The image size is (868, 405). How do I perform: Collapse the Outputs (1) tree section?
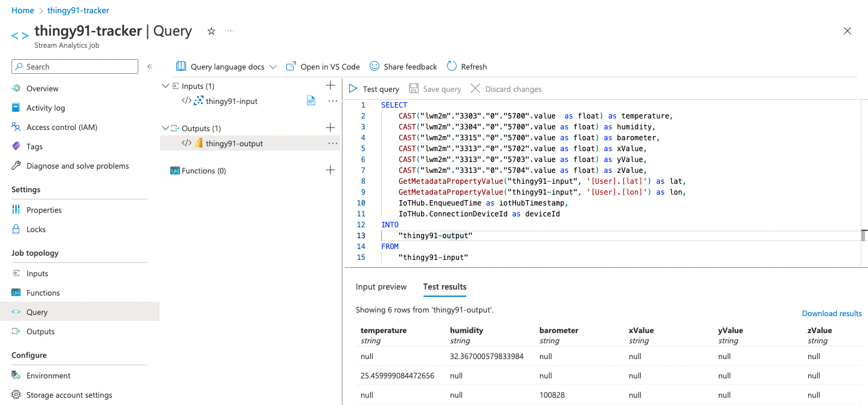tap(166, 128)
